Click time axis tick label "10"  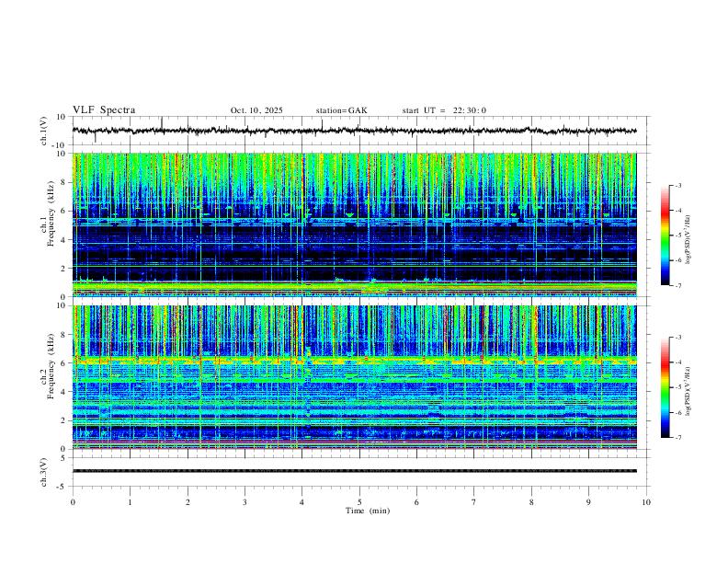click(x=646, y=502)
